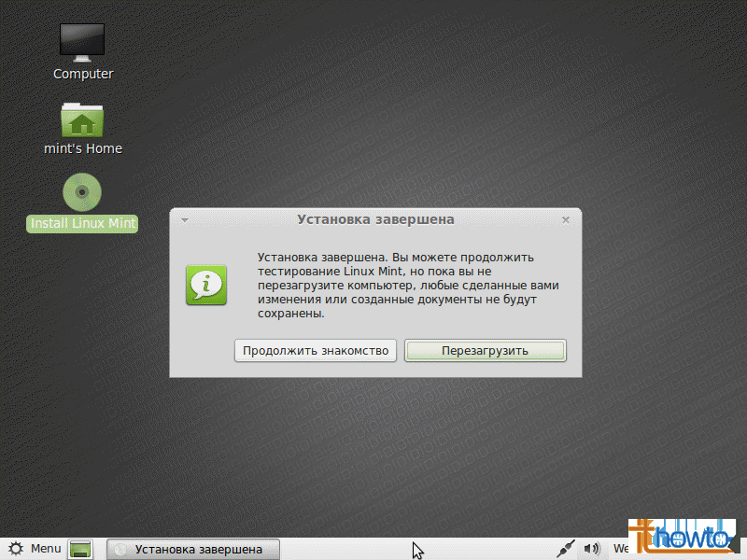Image resolution: width=747 pixels, height=560 pixels.
Task: Open the dialog window menu arrow
Action: [x=185, y=220]
